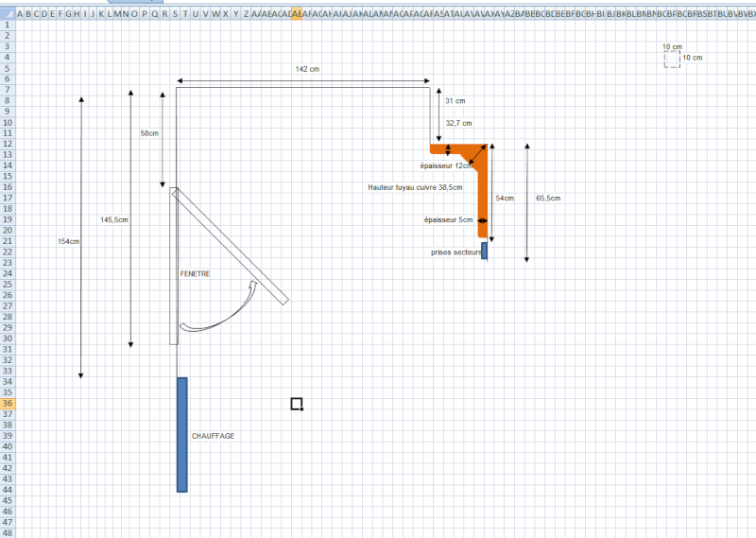Image resolution: width=756 pixels, height=538 pixels.
Task: Click the "65,5cm" label
Action: click(x=548, y=198)
